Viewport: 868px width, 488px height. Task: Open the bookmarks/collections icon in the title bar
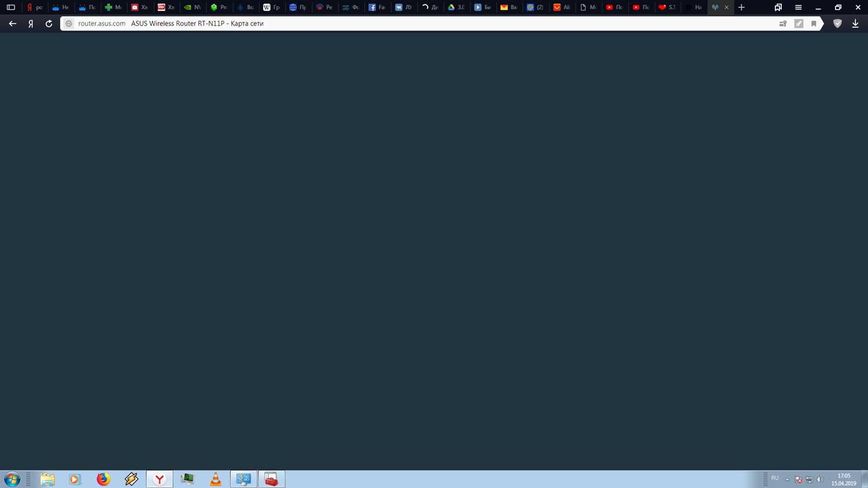(778, 8)
